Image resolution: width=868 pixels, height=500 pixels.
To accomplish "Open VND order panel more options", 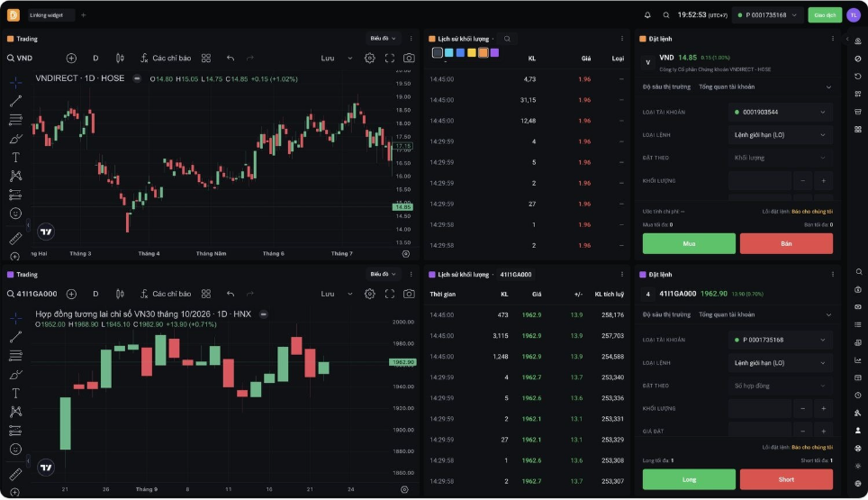I will point(833,39).
